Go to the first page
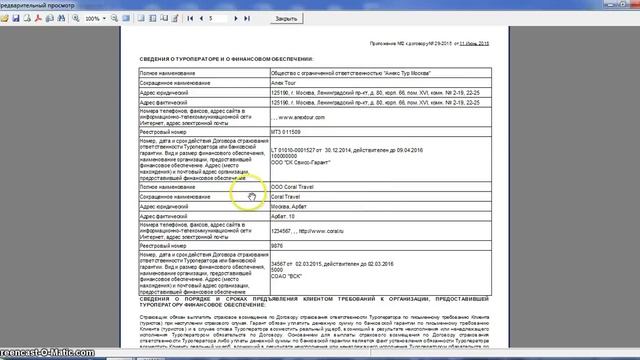The height and width of the screenshot is (360, 640). [190, 18]
